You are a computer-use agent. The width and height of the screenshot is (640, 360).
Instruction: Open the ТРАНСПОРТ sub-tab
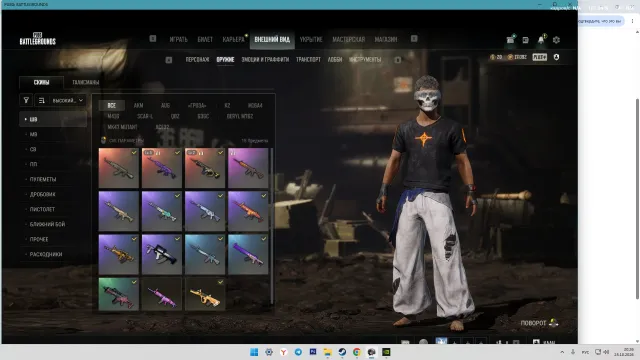coord(308,60)
